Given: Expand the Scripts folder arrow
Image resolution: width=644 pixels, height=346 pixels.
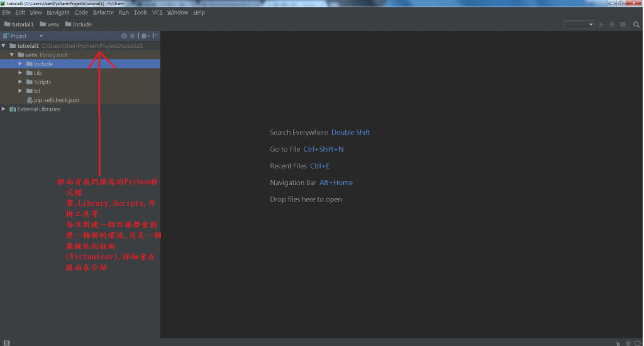Looking at the screenshot, I should [20, 82].
